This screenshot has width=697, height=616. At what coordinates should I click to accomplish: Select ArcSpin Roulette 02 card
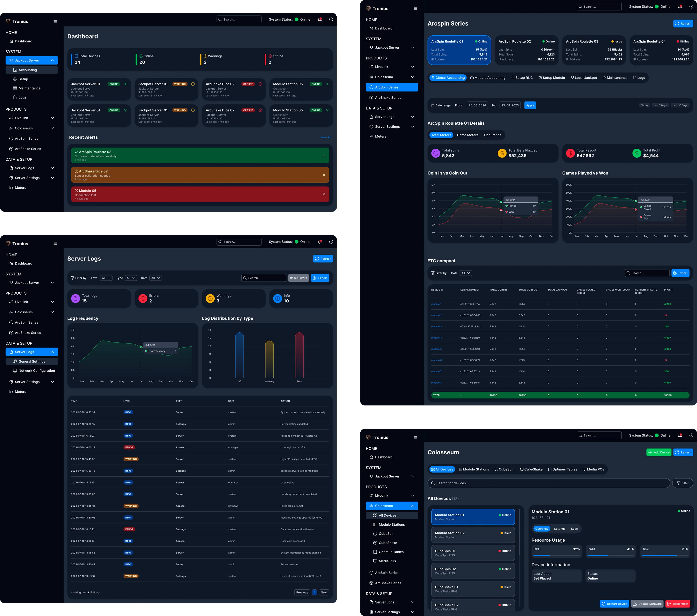[x=526, y=50]
